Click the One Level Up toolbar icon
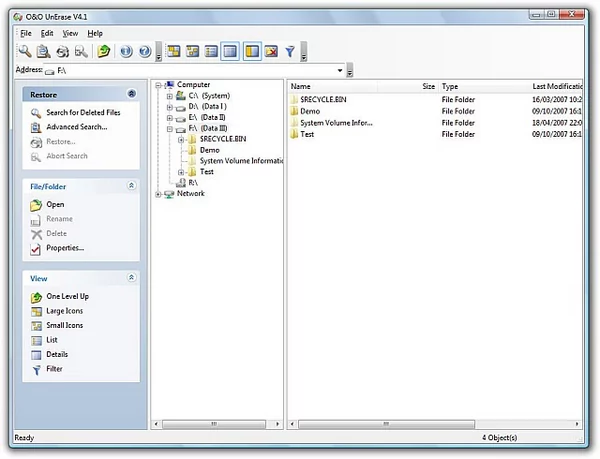The width and height of the screenshot is (600, 459). [x=104, y=51]
